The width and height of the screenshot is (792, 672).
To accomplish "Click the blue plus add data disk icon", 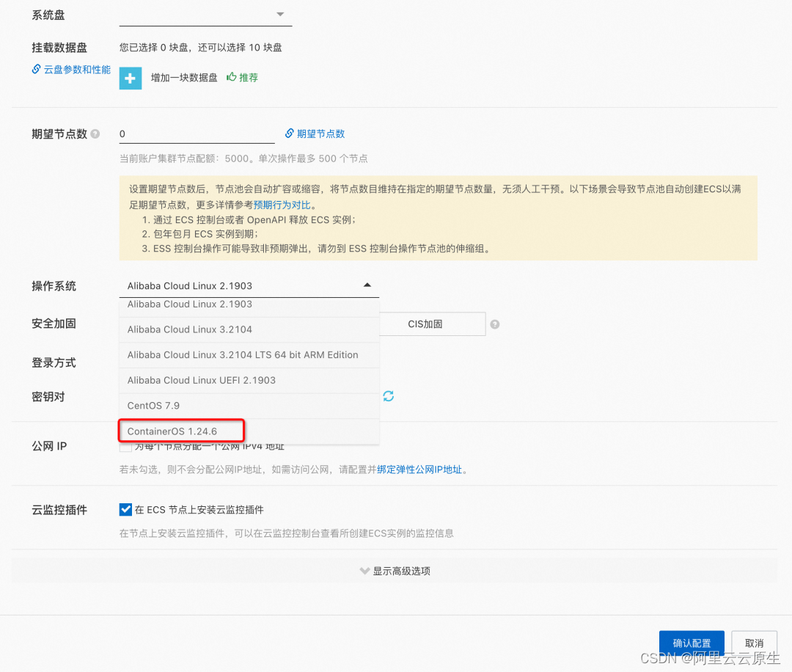I will tap(131, 78).
